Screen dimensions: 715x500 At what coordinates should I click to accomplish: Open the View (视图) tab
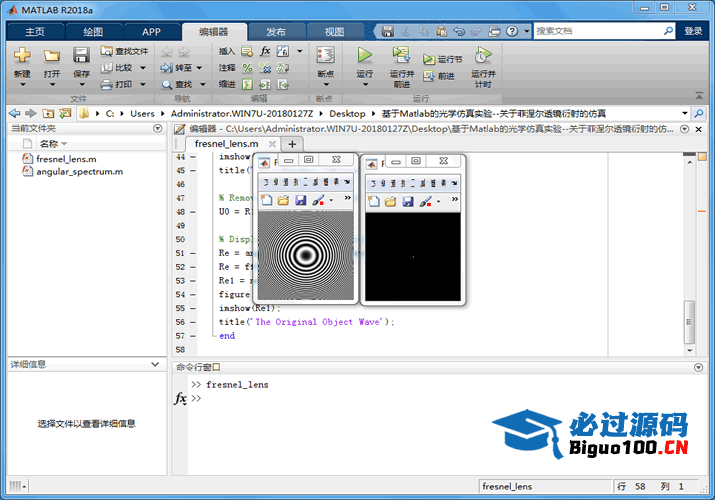tap(334, 31)
